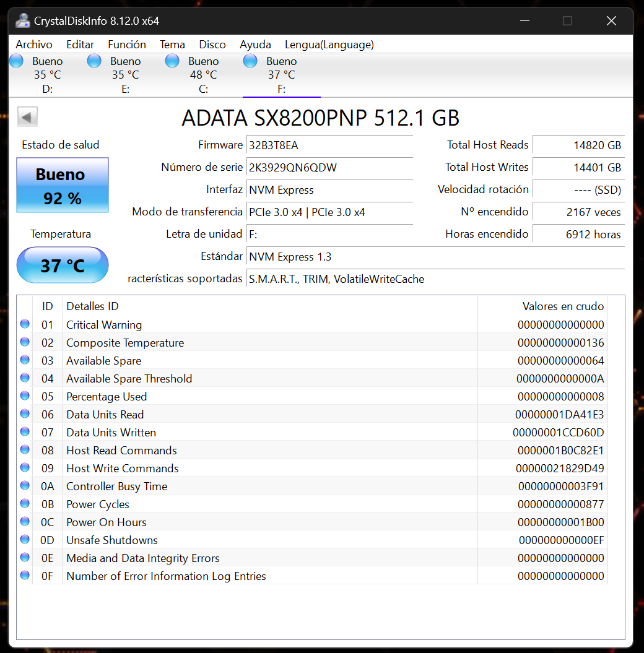This screenshot has width=644, height=653.
Task: Open the Archivo menu
Action: 34,45
